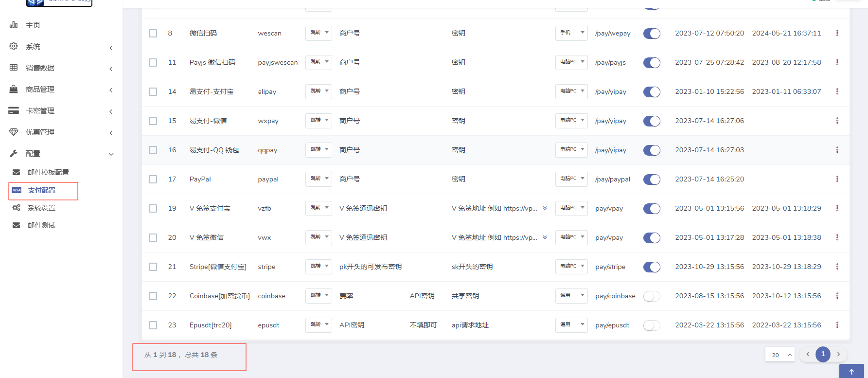Screen dimensions: 868x378
Task: Click the back-to-top arrow button
Action: [851, 371]
